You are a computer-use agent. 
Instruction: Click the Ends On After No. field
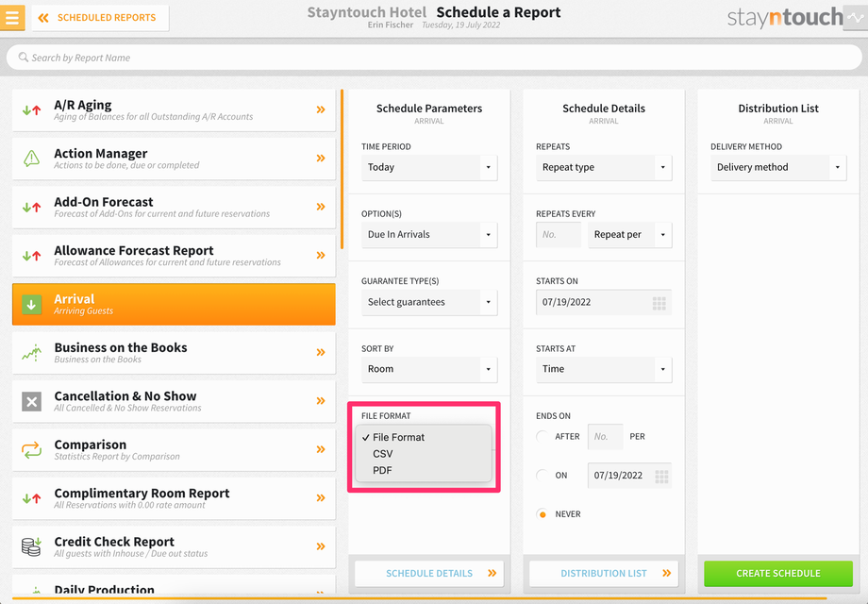point(605,437)
